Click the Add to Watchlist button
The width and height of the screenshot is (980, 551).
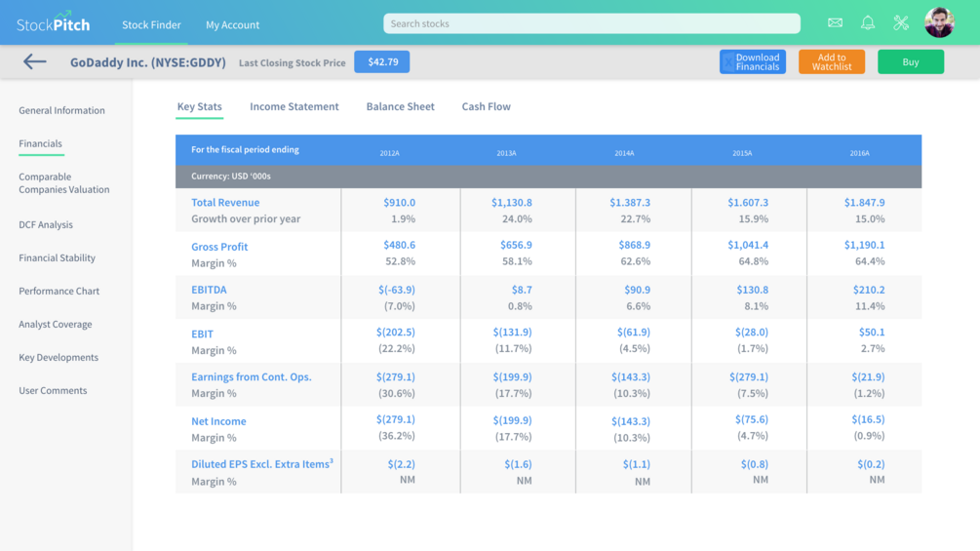pos(831,61)
